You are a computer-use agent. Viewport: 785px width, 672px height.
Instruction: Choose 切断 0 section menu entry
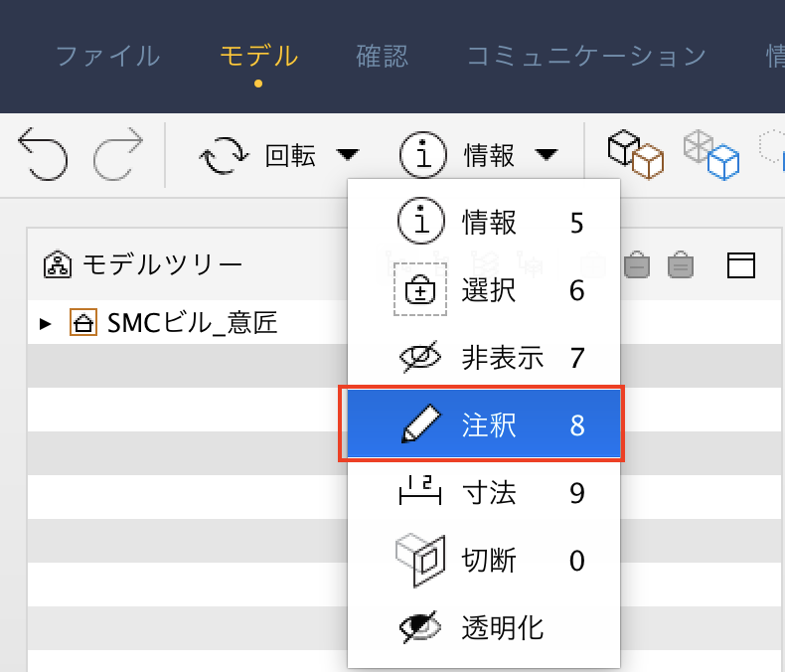pyautogui.click(x=484, y=560)
